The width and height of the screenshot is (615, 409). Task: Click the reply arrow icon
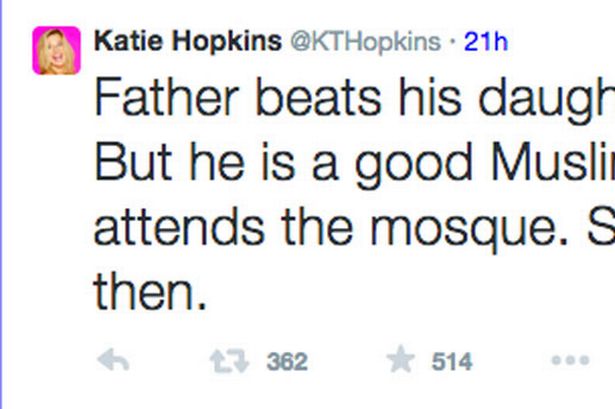(114, 361)
